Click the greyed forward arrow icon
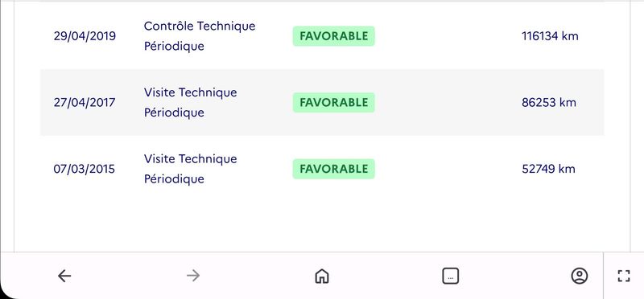 click(193, 276)
